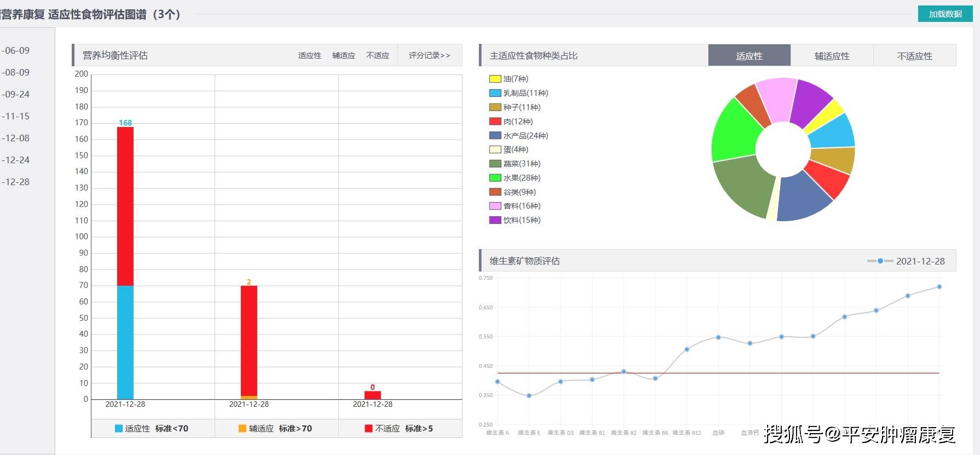Open 评分记录>> link
The image size is (980, 455).
tap(429, 55)
